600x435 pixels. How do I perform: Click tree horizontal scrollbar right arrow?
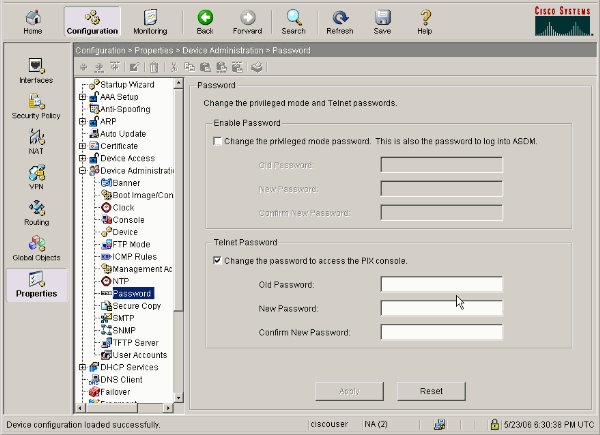pyautogui.click(x=168, y=408)
